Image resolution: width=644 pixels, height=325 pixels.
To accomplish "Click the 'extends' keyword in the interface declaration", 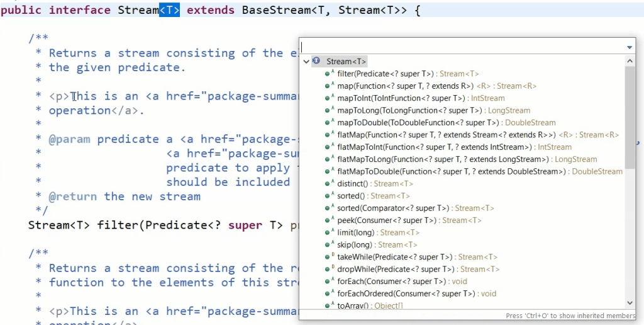I will click(211, 10).
